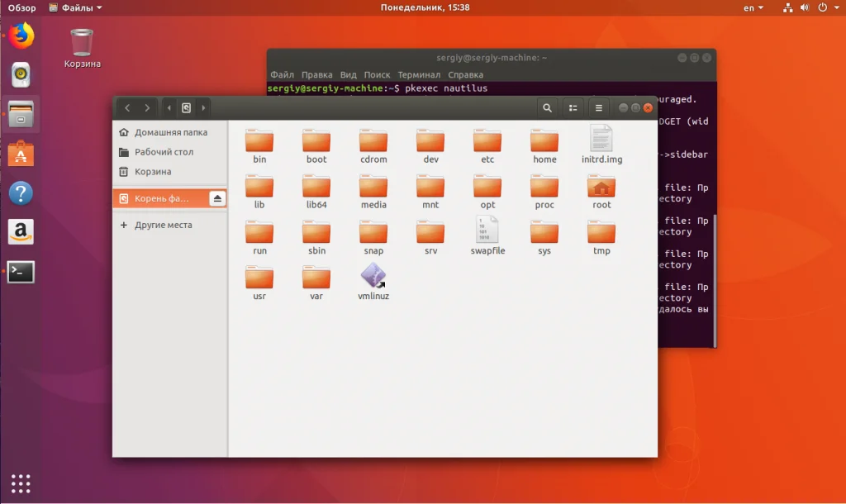Image resolution: width=846 pixels, height=504 pixels.
Task: Toggle list view in file manager
Action: coord(573,107)
